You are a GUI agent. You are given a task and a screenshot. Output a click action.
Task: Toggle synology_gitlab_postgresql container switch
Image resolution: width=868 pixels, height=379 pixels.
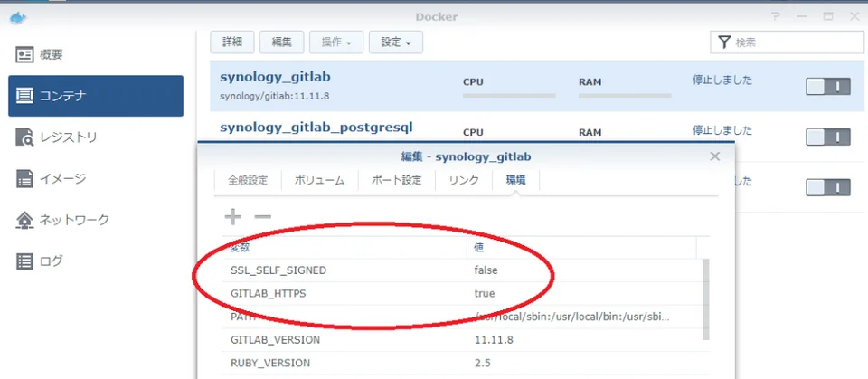827,137
